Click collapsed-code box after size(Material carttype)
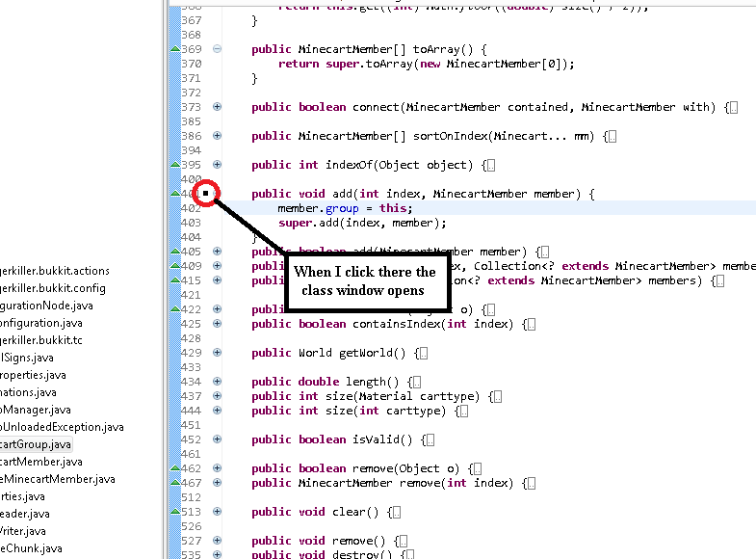This screenshot has height=559, width=756. tap(497, 397)
